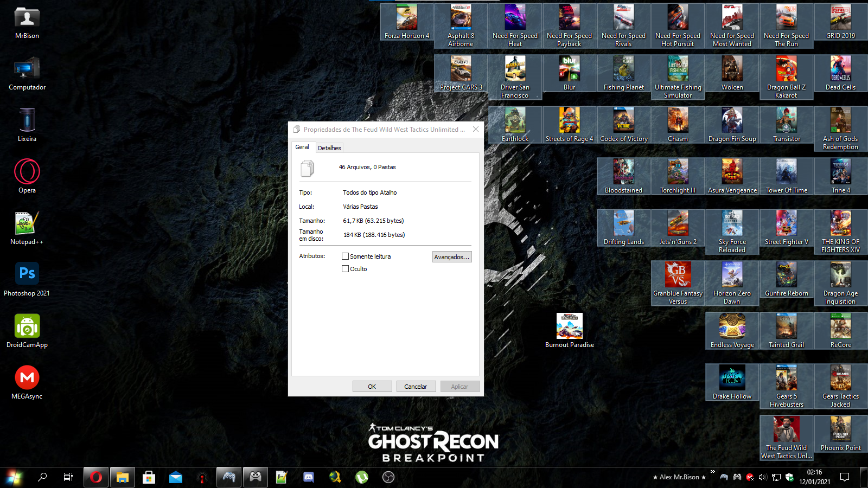The width and height of the screenshot is (868, 488).
Task: Click the Lixeira recycle bin icon
Action: pyautogui.click(x=27, y=125)
